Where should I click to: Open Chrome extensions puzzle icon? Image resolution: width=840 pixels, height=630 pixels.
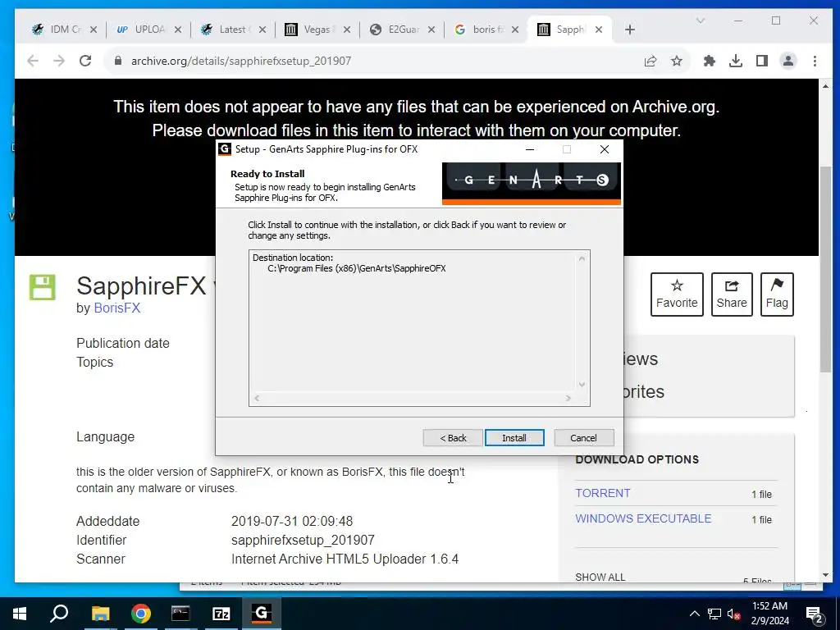click(x=710, y=61)
